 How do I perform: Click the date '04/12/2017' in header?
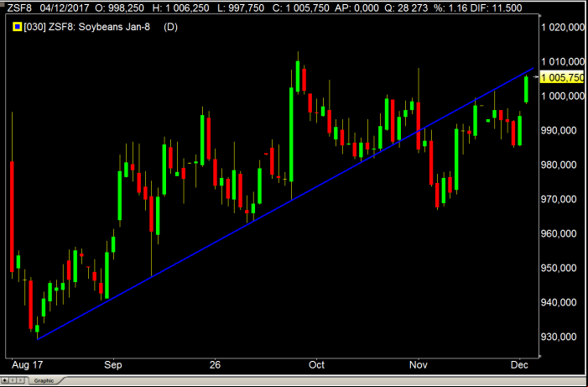point(64,8)
